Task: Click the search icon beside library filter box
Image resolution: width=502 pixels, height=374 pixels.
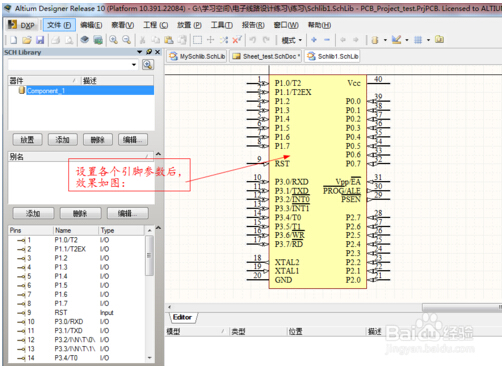Action: point(148,64)
